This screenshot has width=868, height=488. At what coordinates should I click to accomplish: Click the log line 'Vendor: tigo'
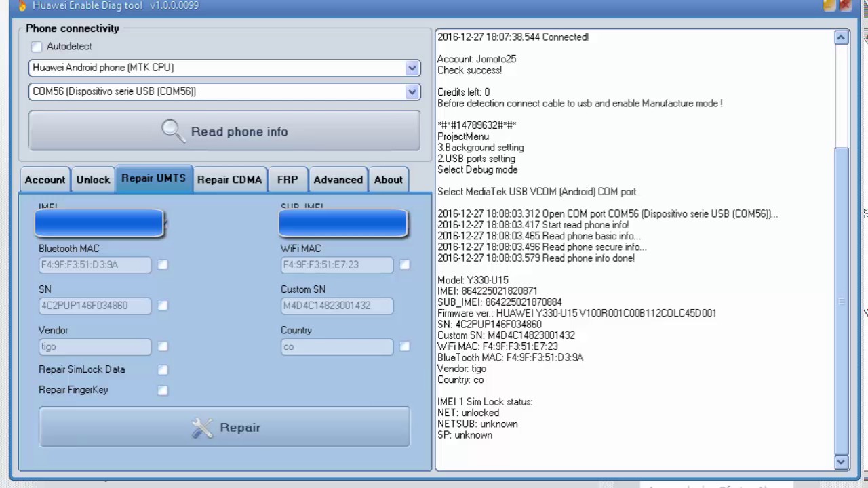[x=462, y=369]
